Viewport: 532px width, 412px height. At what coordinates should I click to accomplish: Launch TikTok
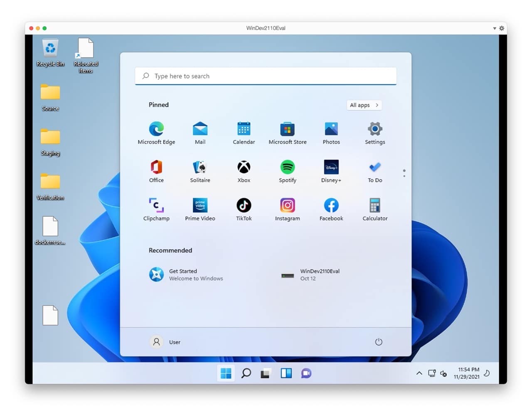click(244, 209)
